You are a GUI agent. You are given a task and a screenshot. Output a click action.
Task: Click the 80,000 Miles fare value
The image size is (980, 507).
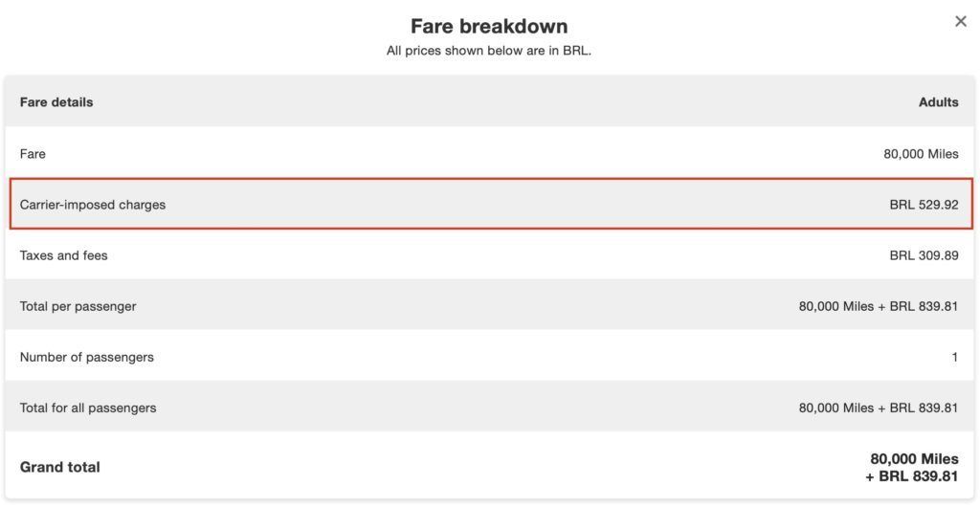(x=921, y=154)
